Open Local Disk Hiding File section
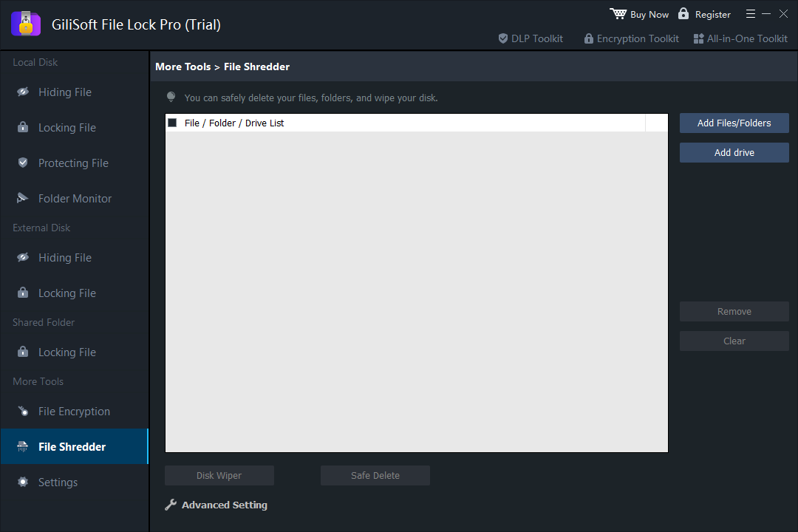The height and width of the screenshot is (532, 798). [x=75, y=92]
